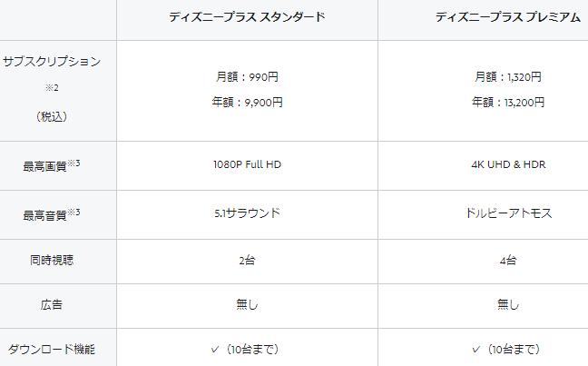Click the Standard download checkmark icon
The image size is (588, 366).
click(x=214, y=350)
